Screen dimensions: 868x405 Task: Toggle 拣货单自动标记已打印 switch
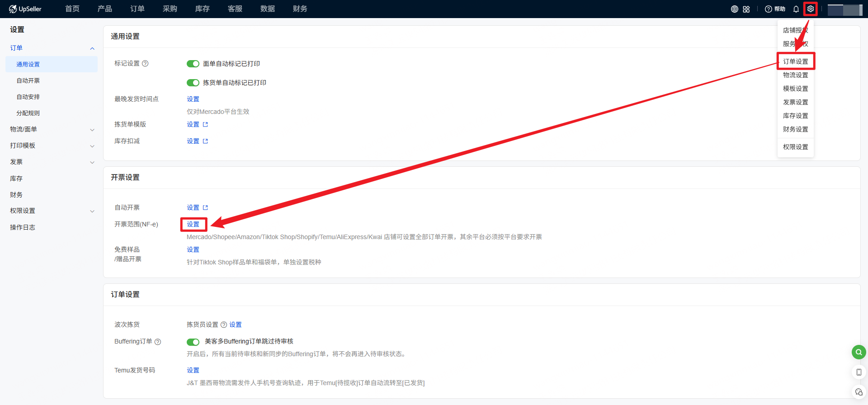tap(193, 83)
